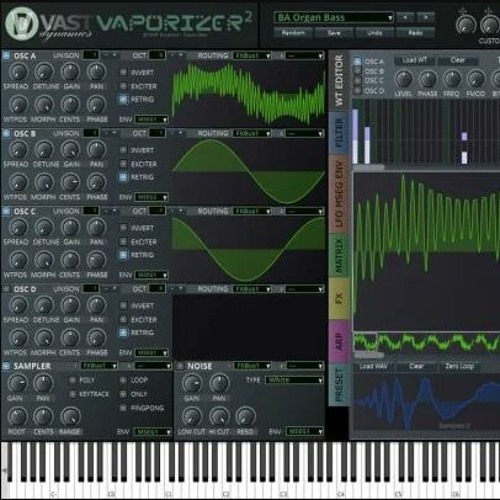Enable PINGPONG checkbox in Sampler
The height and width of the screenshot is (500, 500).
point(123,408)
